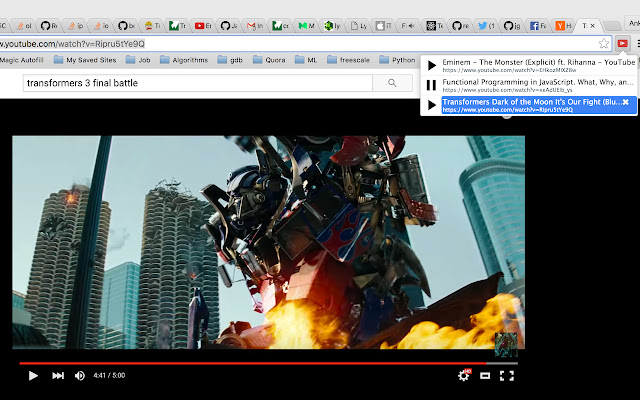This screenshot has height=400, width=640.
Task: Pause the Functional Programming in JavaScript entry
Action: point(431,85)
